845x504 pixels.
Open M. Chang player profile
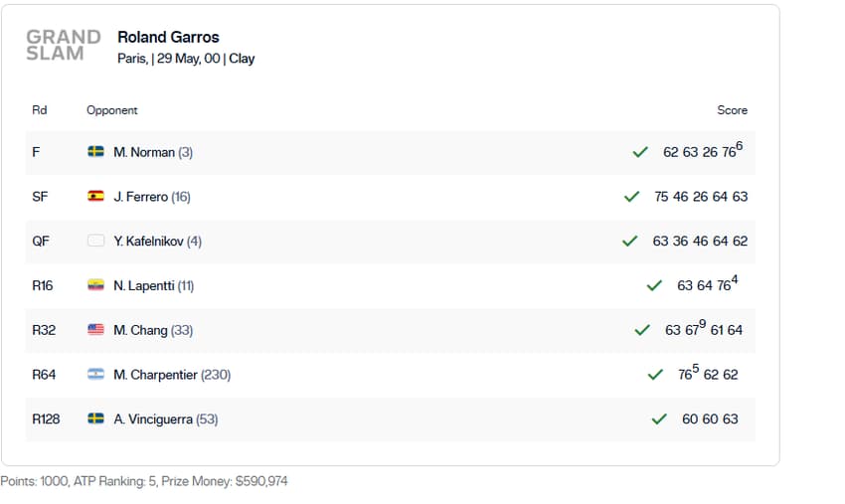(x=140, y=330)
